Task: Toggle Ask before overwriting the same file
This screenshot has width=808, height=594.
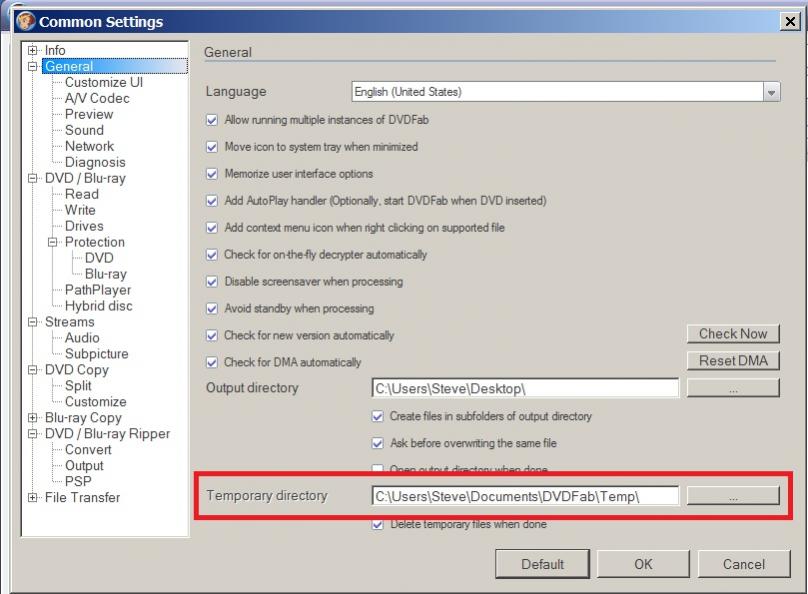Action: pos(378,443)
